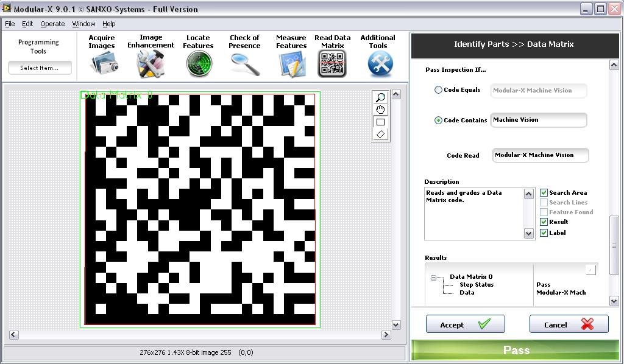Image resolution: width=624 pixels, height=364 pixels.
Task: Open the Additional Tools icon
Action: (380, 63)
